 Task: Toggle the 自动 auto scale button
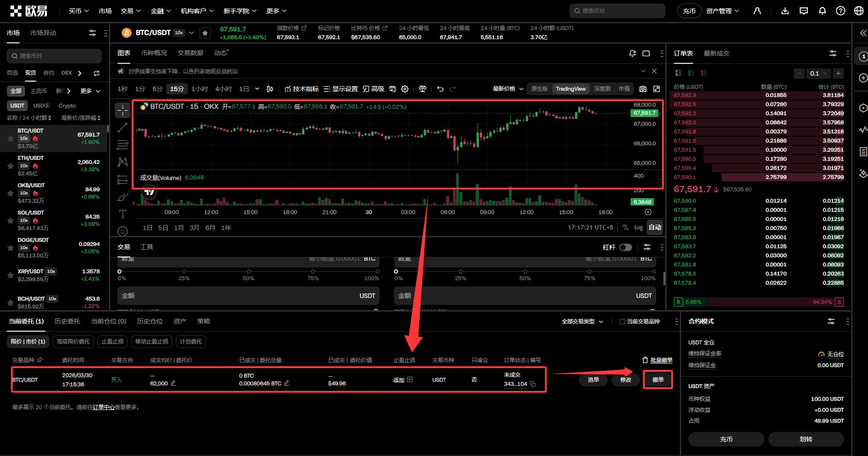(655, 227)
